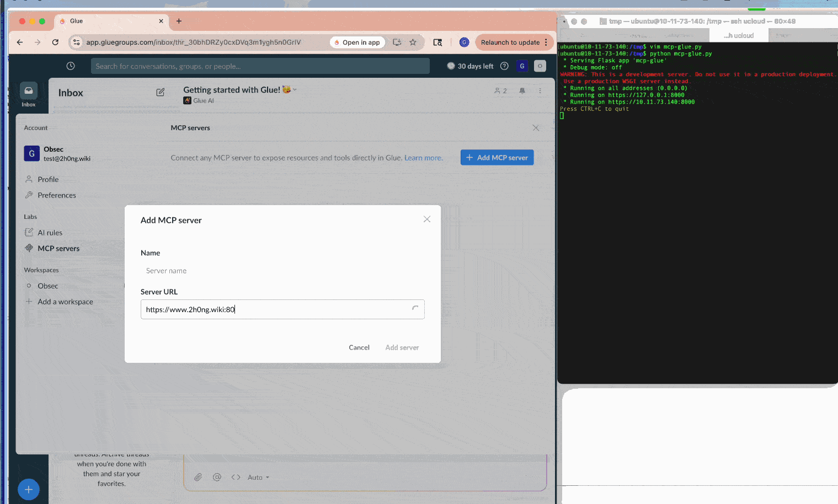Open the Chrome profile avatar
The image size is (838, 504).
click(465, 42)
